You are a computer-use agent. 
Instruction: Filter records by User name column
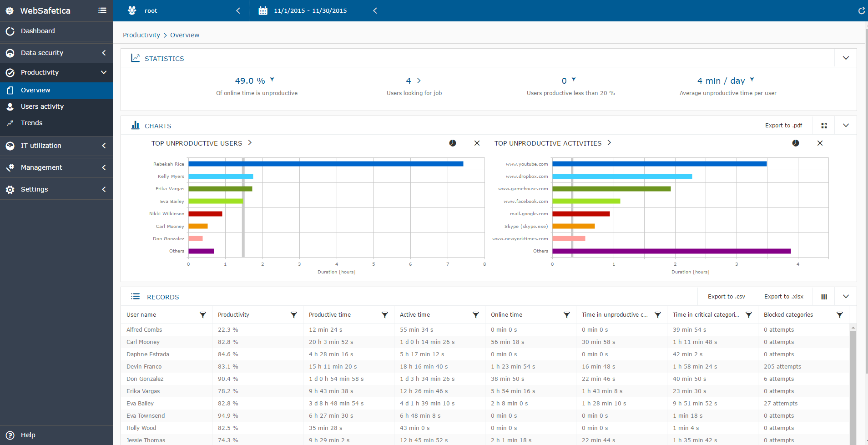[203, 315]
